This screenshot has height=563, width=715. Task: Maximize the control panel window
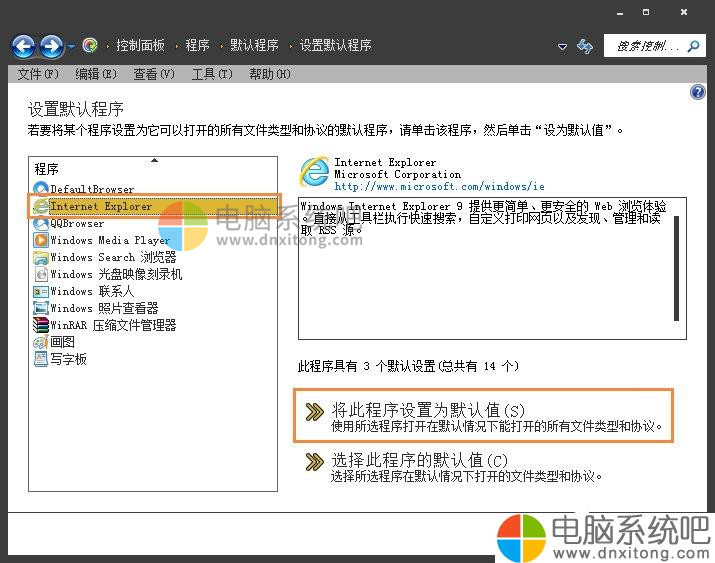point(646,12)
